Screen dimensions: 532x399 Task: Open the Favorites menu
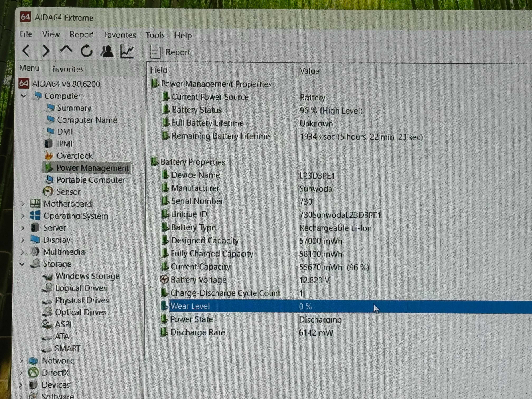click(x=120, y=35)
